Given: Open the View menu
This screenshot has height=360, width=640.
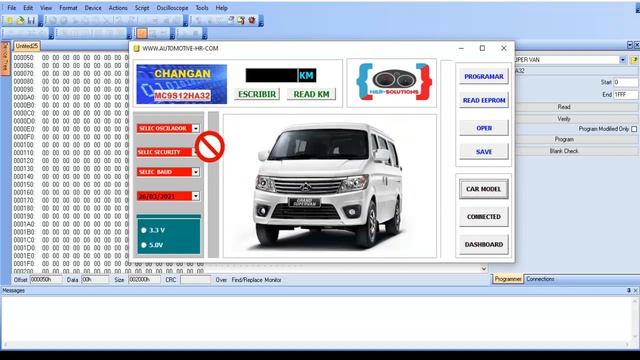Looking at the screenshot, I should click(46, 8).
